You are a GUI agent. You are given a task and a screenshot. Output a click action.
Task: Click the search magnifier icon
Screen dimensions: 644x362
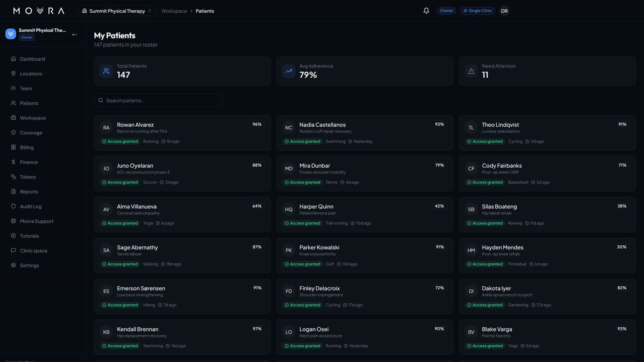pyautogui.click(x=101, y=100)
